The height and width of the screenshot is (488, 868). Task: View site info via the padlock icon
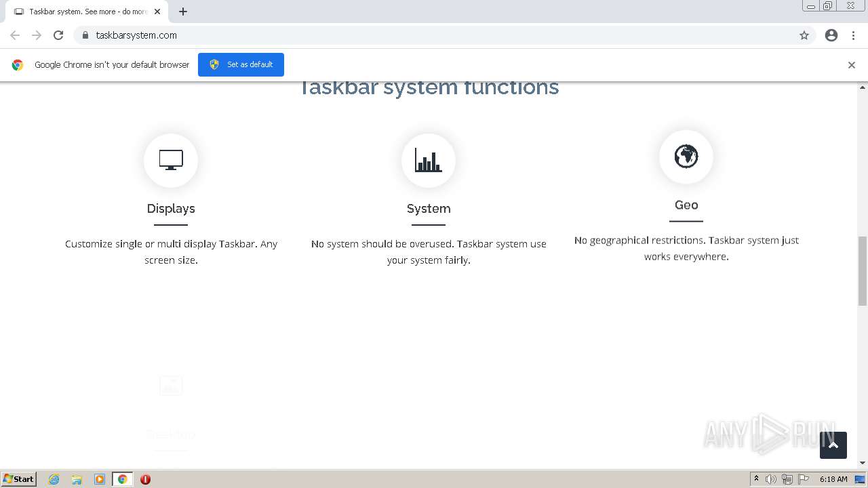coord(85,35)
